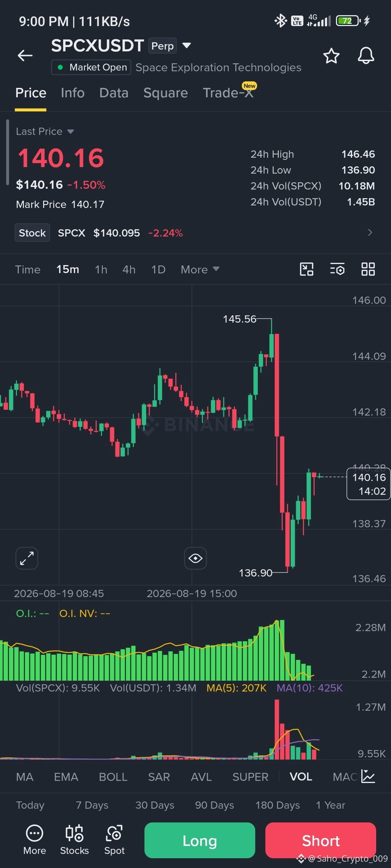Tap the 24h High value 146.46
Viewport: 391px width, 868px height.
pos(358,154)
